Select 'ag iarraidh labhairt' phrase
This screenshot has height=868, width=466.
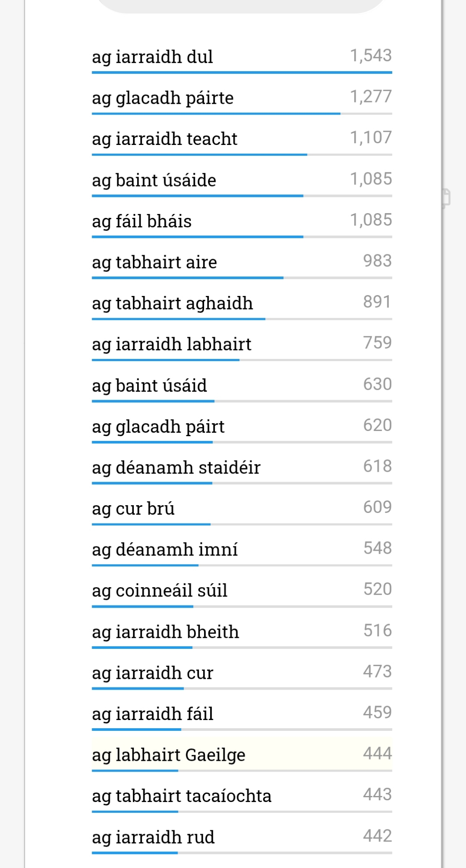tap(172, 344)
